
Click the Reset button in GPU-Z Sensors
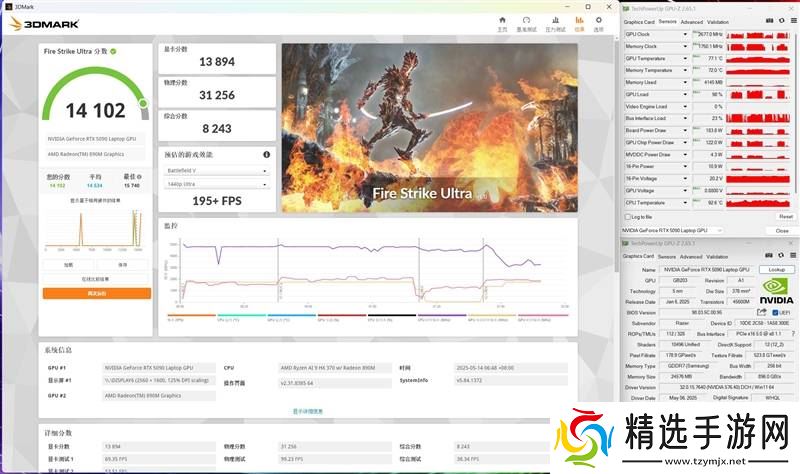(x=785, y=216)
